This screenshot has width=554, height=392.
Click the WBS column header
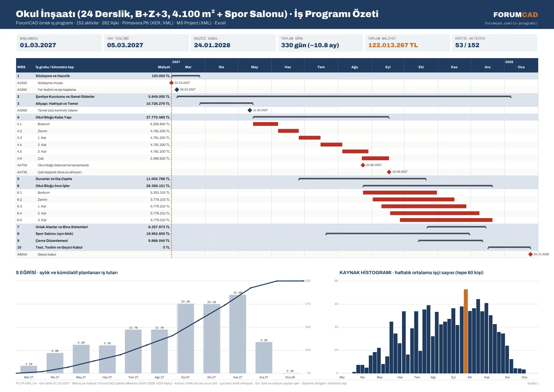click(x=21, y=67)
